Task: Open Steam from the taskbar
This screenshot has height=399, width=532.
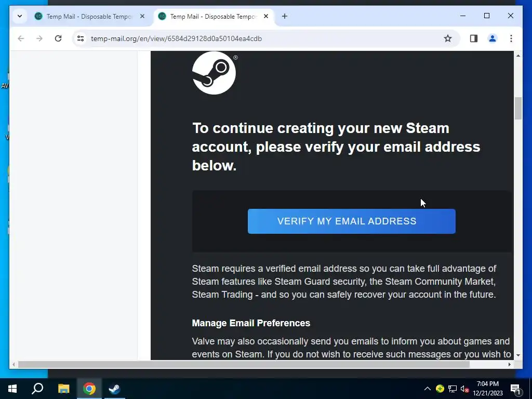Action: 115,389
